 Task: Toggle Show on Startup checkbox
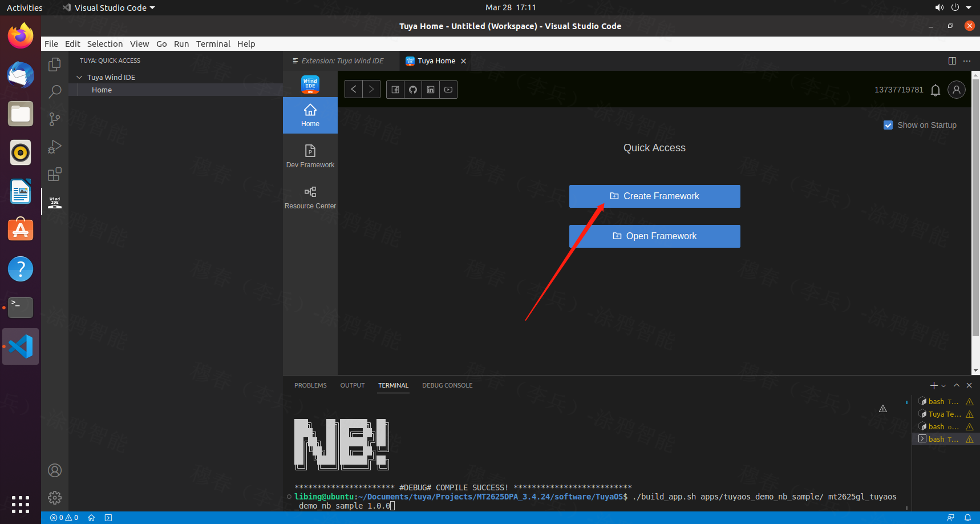click(x=888, y=125)
